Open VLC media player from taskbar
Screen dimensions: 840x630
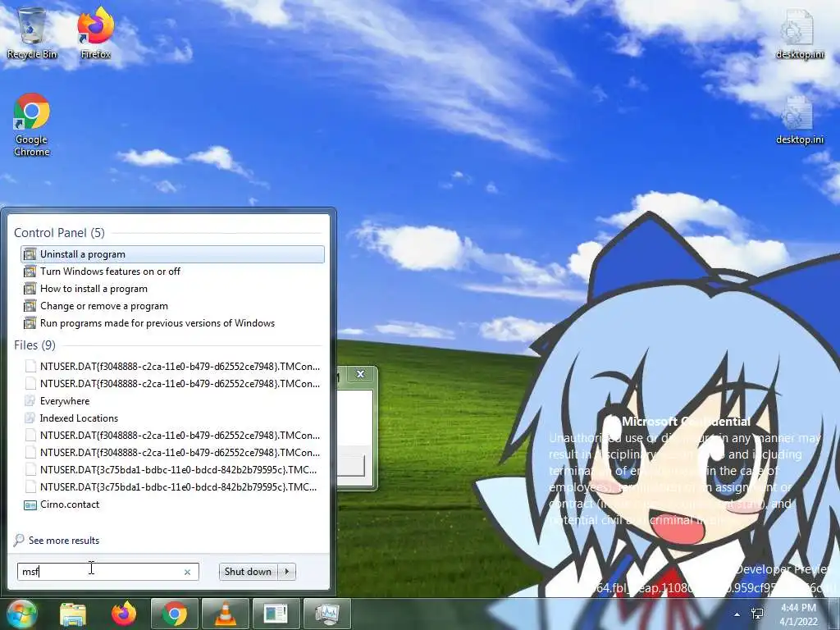pyautogui.click(x=226, y=614)
